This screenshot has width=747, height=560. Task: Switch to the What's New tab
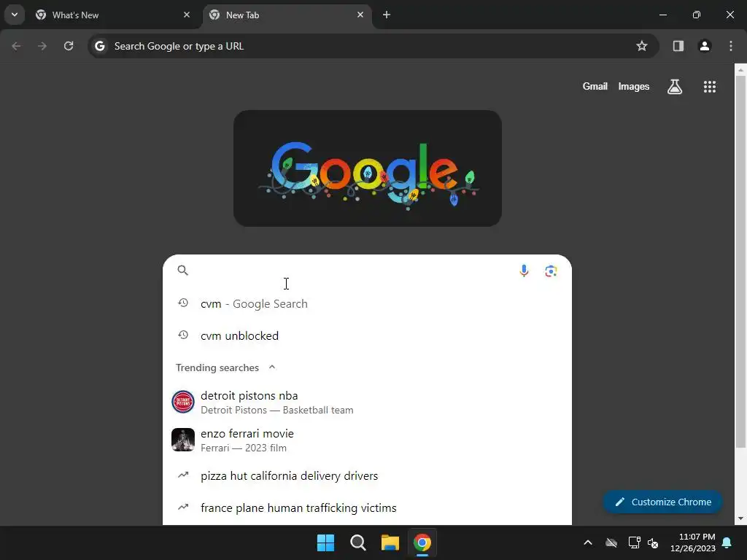(113, 15)
